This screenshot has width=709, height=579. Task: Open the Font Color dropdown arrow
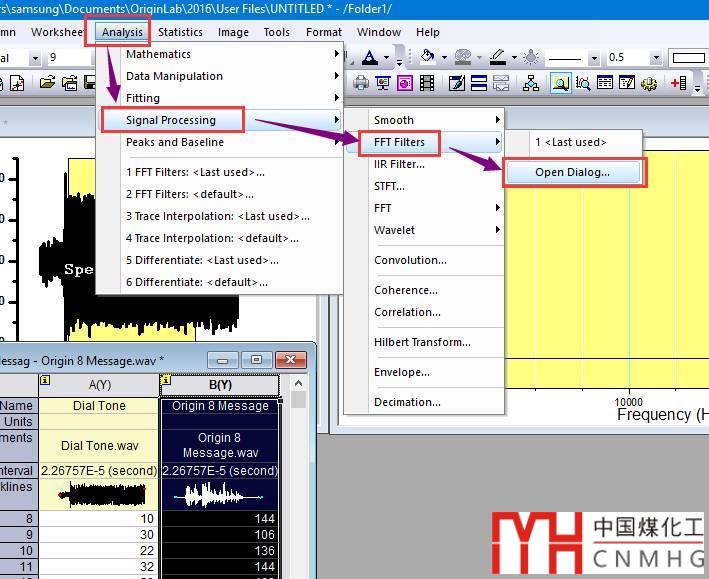tap(386, 58)
